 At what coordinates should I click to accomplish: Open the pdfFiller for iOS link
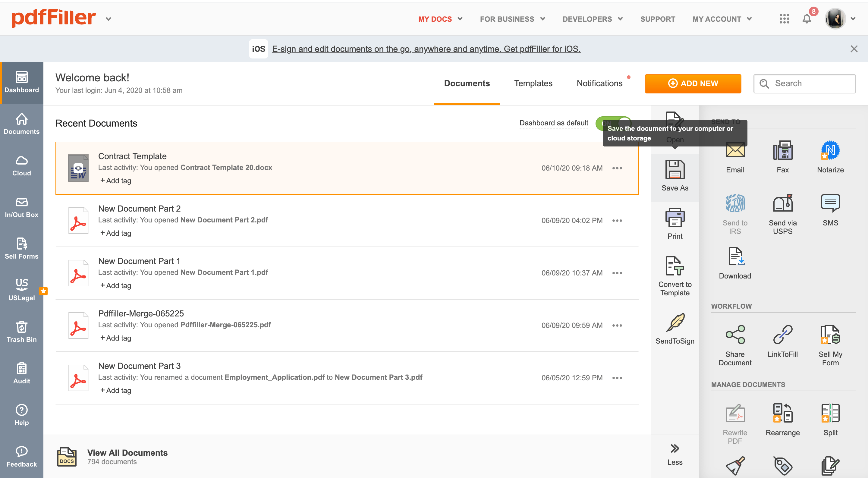coord(426,49)
